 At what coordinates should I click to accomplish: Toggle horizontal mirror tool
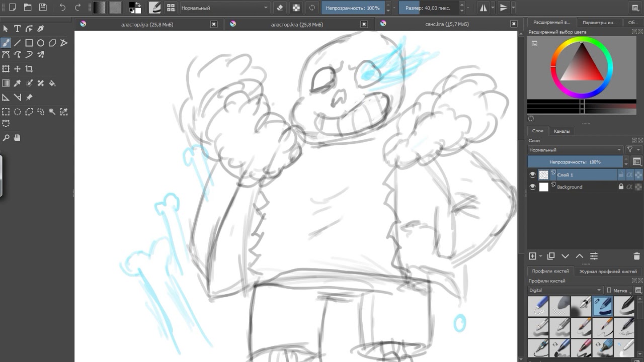484,8
